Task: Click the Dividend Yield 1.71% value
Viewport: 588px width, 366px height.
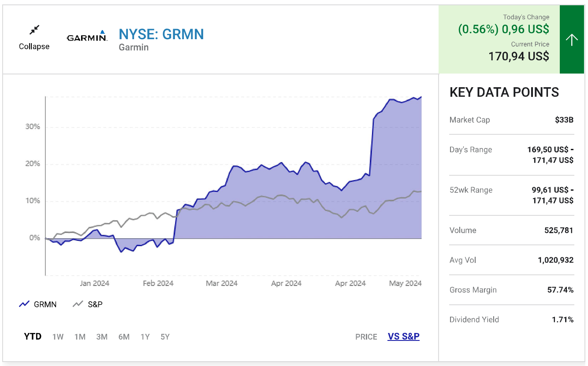Action: (562, 320)
